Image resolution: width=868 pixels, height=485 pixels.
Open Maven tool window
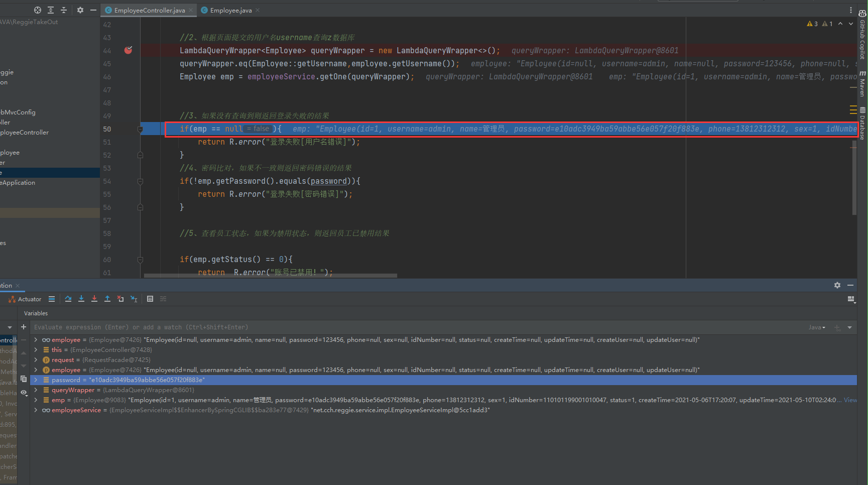tap(862, 84)
